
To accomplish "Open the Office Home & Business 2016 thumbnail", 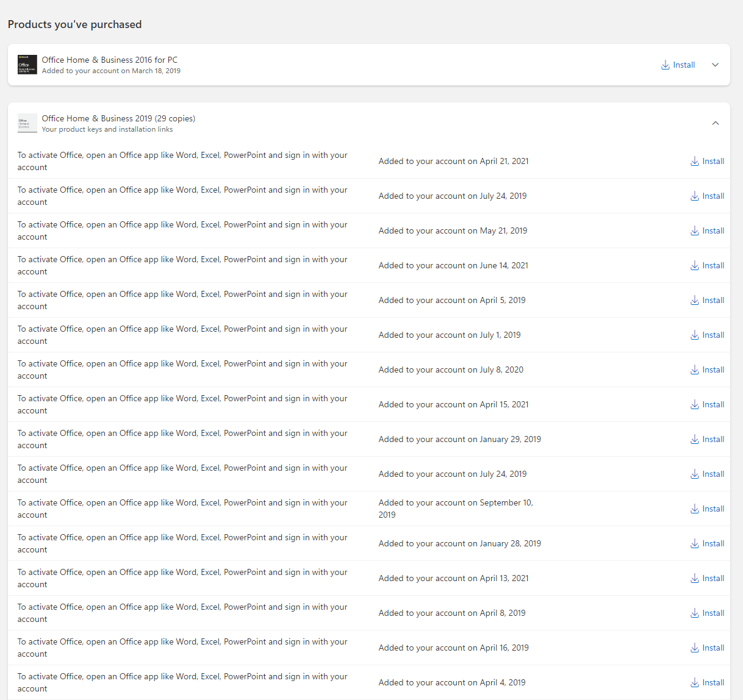I will pos(27,65).
